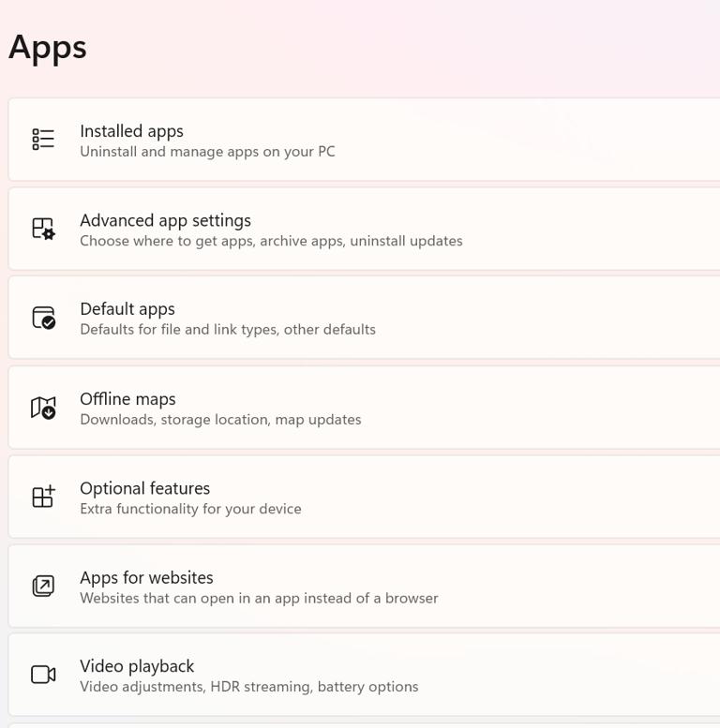This screenshot has height=728, width=720.
Task: Click the Apps for websites icon
Action: coord(43,586)
